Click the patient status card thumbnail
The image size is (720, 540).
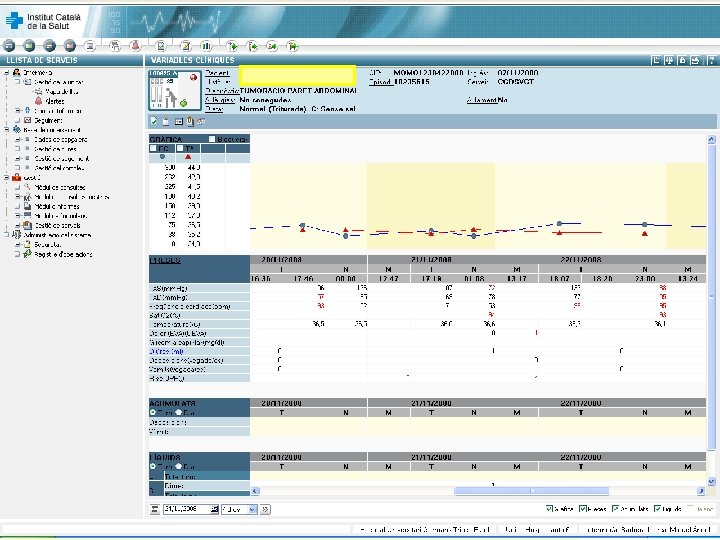pos(174,90)
